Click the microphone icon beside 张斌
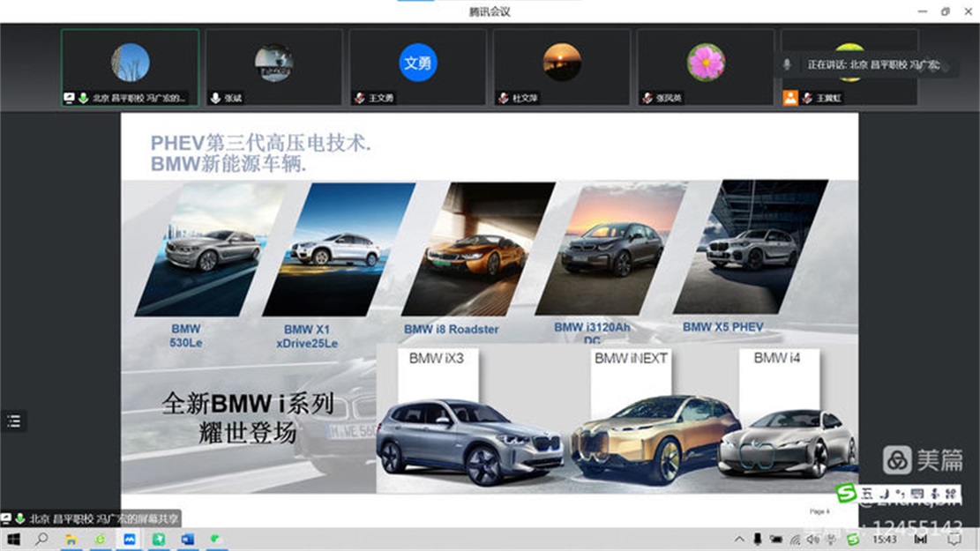This screenshot has height=551, width=980. click(x=215, y=98)
